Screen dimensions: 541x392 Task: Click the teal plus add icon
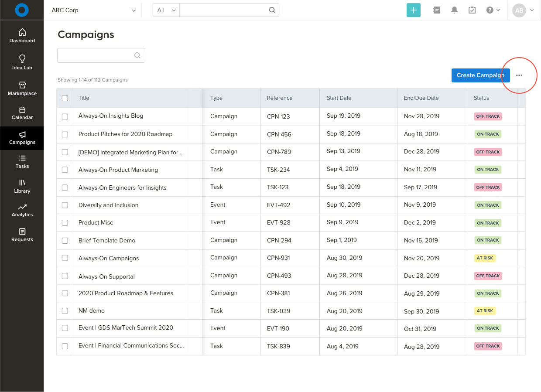[413, 10]
